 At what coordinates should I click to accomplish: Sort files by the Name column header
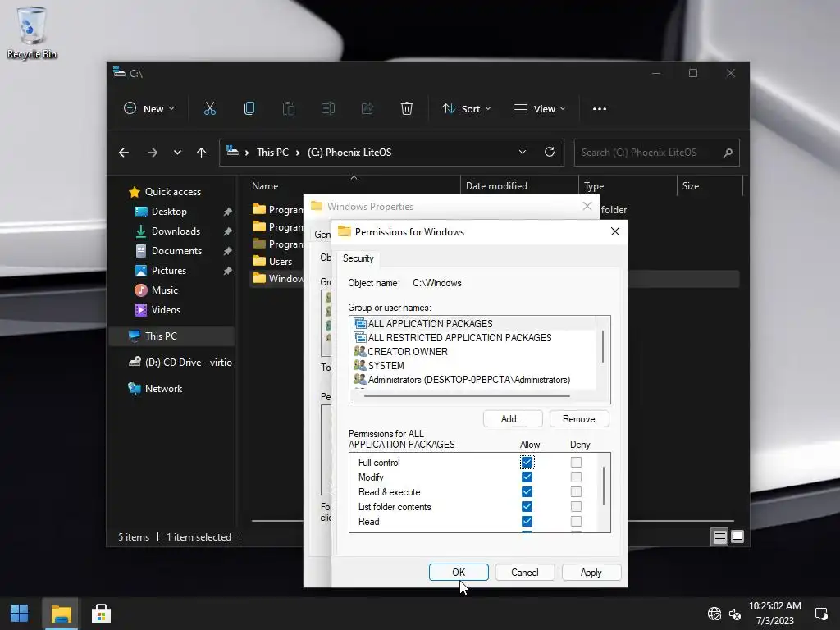pos(354,186)
